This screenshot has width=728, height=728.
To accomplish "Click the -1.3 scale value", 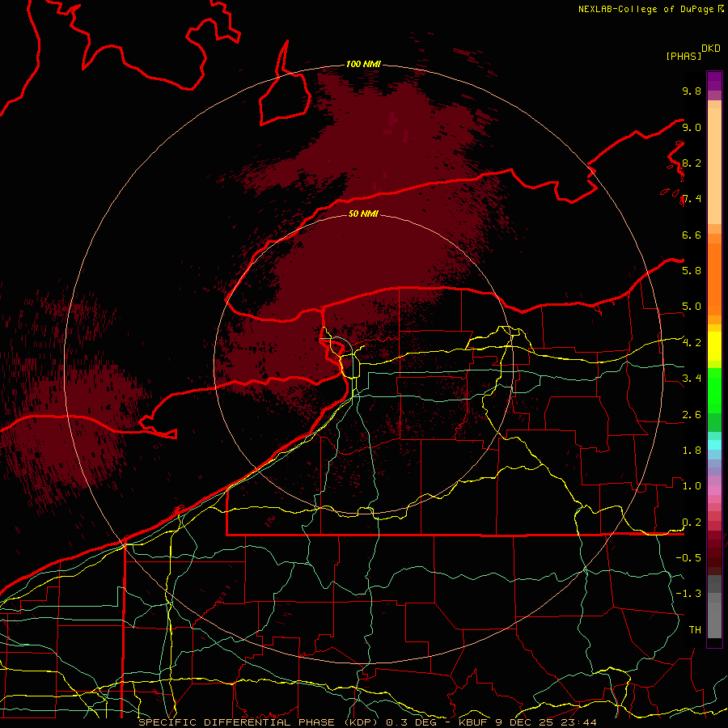I will (x=688, y=594).
